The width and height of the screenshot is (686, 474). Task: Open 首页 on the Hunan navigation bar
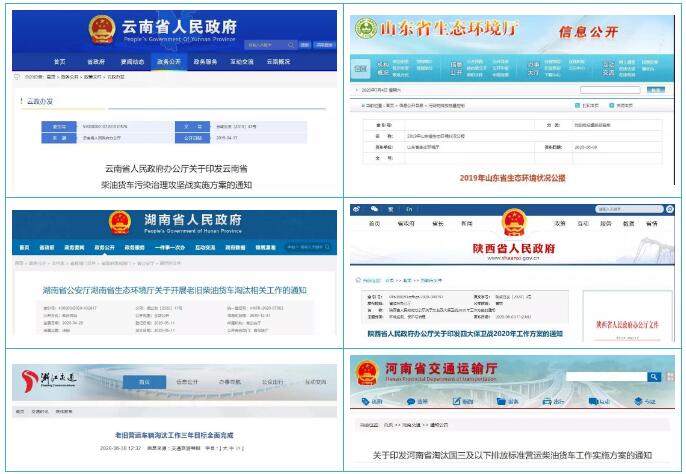coord(24,247)
